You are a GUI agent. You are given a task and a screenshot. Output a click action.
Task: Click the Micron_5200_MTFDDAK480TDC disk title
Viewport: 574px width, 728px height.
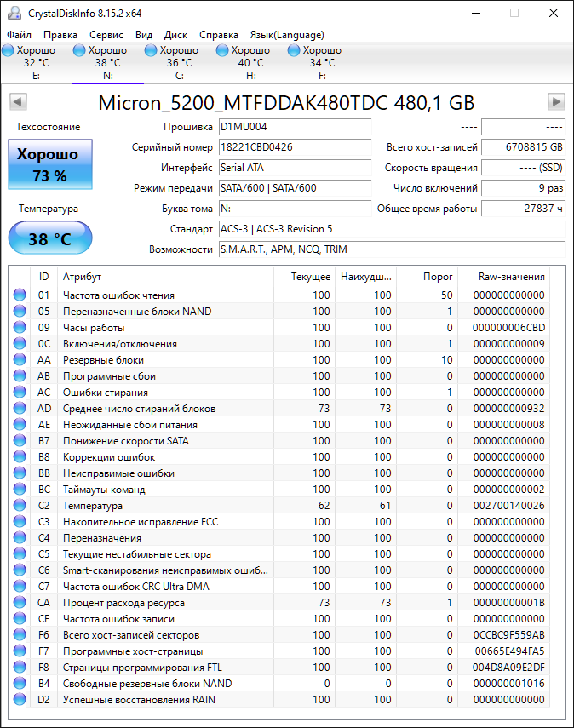[x=286, y=103]
